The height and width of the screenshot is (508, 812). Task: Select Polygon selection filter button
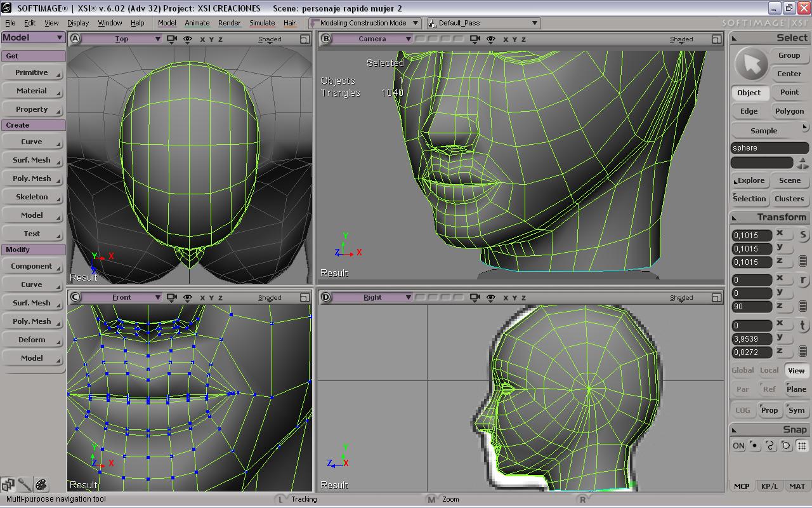pos(789,111)
